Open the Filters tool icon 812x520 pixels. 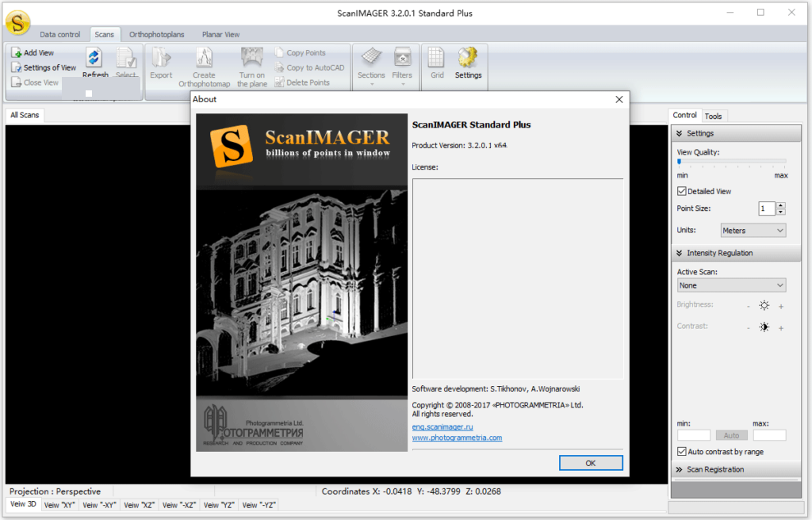coord(402,59)
